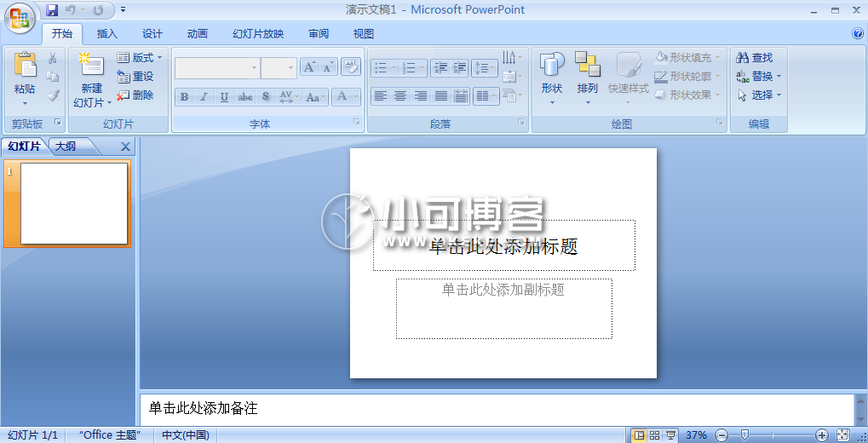Apply numbered list formatting
This screenshot has height=443, width=868.
(x=413, y=67)
